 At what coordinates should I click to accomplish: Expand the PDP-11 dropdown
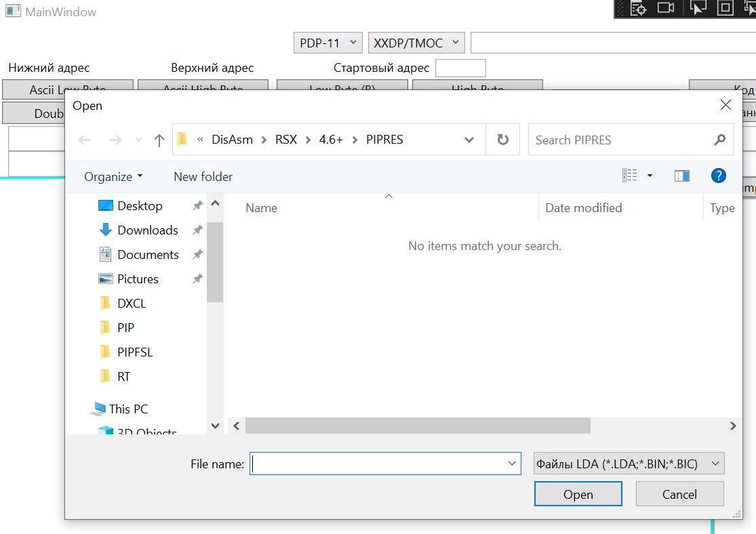[x=328, y=43]
